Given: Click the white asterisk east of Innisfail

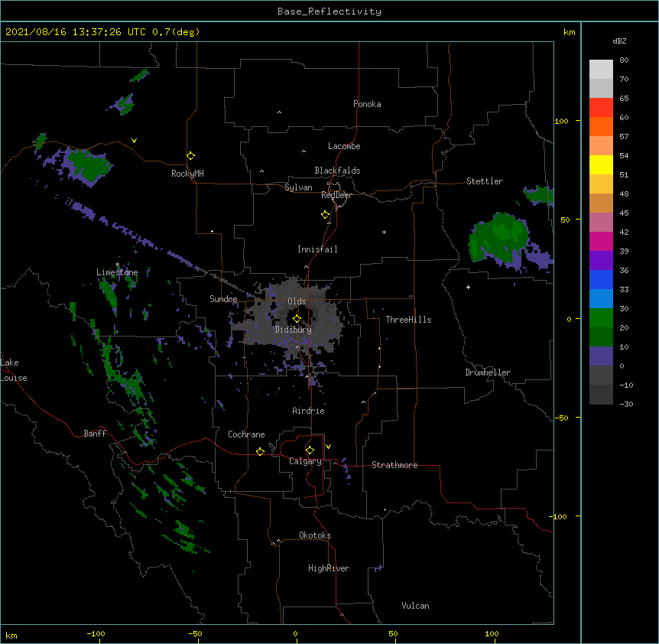Looking at the screenshot, I should [384, 232].
